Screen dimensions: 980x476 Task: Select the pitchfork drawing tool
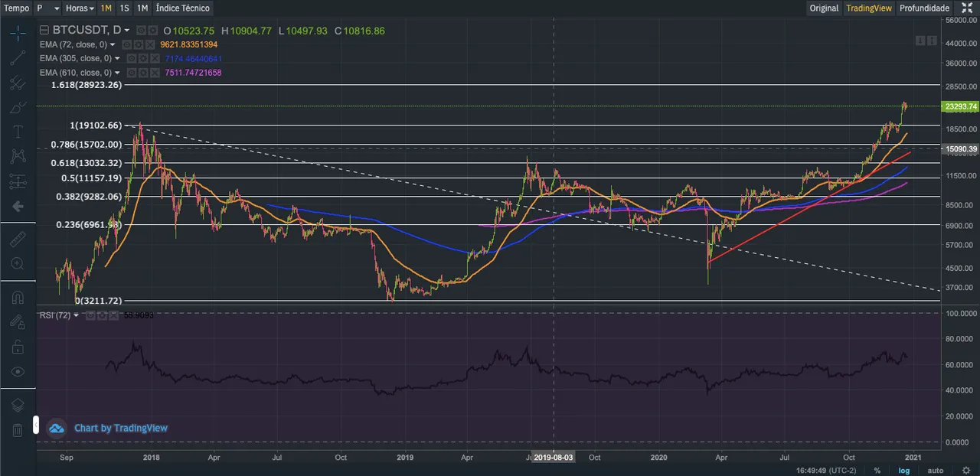pos(18,82)
